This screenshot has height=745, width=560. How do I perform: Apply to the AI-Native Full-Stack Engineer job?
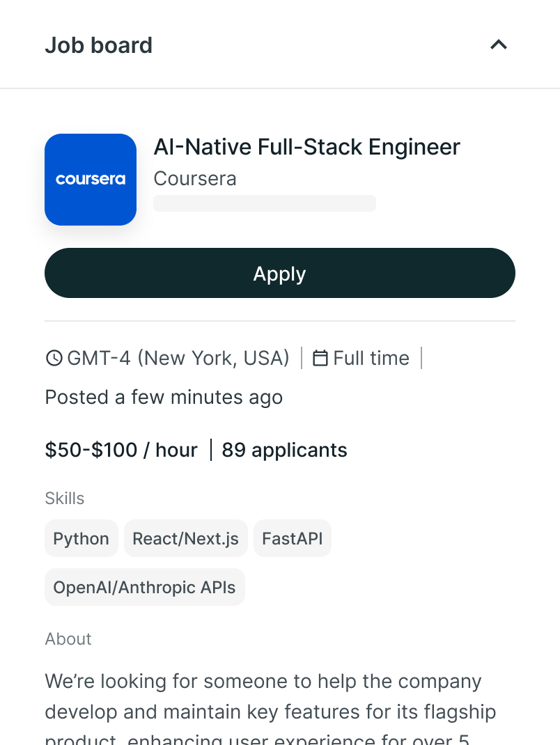(279, 273)
